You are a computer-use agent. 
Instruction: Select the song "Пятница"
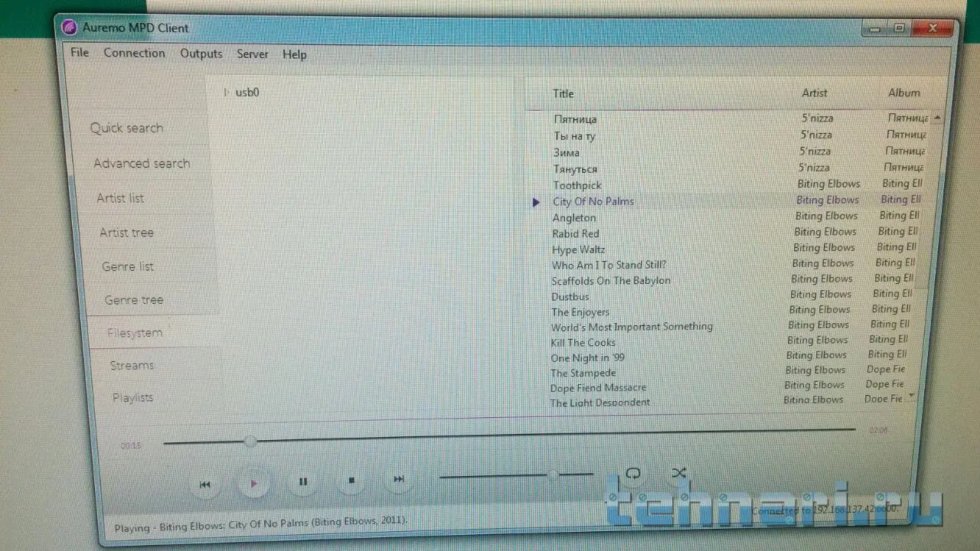[x=575, y=119]
